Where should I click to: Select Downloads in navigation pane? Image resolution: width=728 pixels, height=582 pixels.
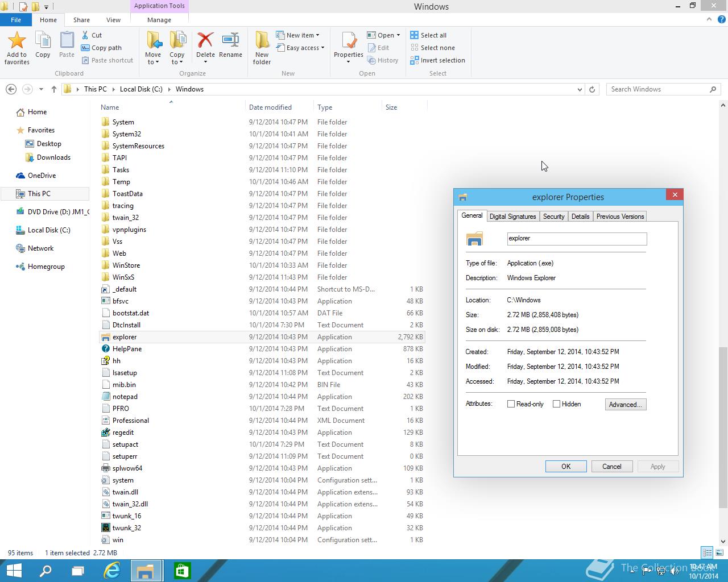pyautogui.click(x=53, y=157)
